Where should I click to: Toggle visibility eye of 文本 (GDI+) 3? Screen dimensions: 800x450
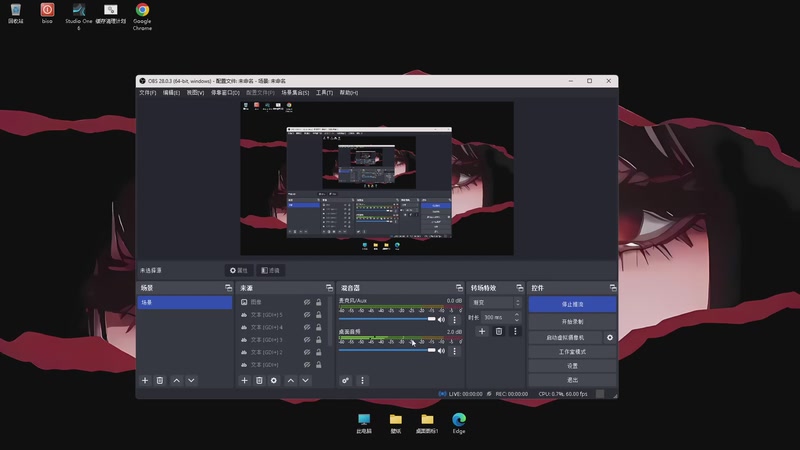[307, 340]
